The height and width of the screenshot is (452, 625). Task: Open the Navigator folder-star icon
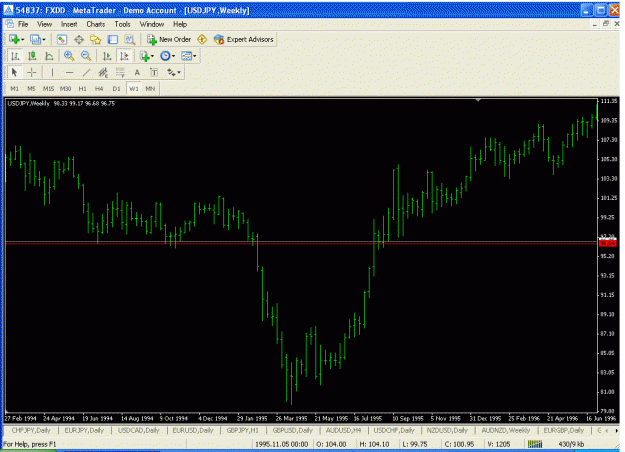tap(96, 39)
